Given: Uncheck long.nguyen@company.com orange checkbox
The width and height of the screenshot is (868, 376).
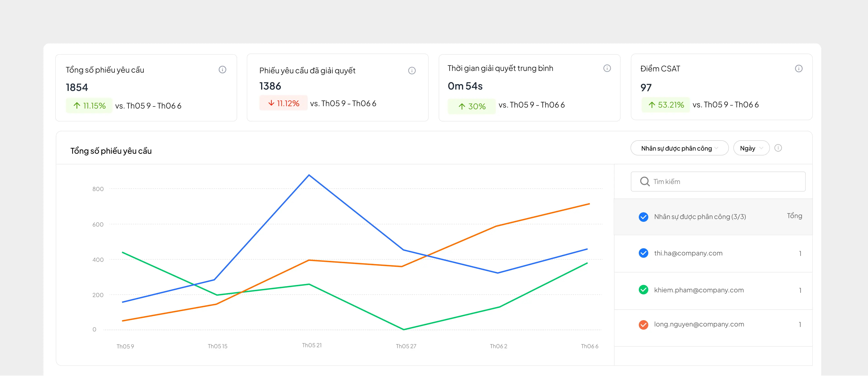Looking at the screenshot, I should pos(643,324).
